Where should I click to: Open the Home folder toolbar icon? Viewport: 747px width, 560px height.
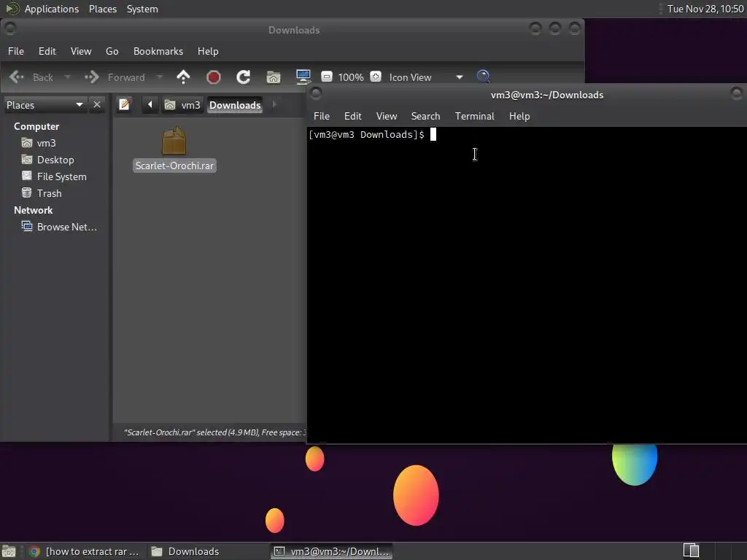[274, 77]
